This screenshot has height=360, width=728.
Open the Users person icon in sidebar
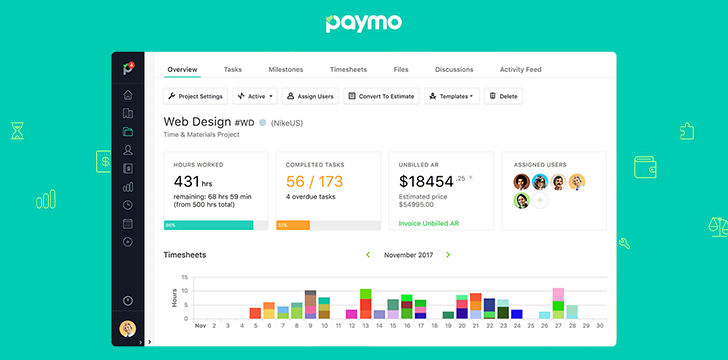[x=128, y=150]
